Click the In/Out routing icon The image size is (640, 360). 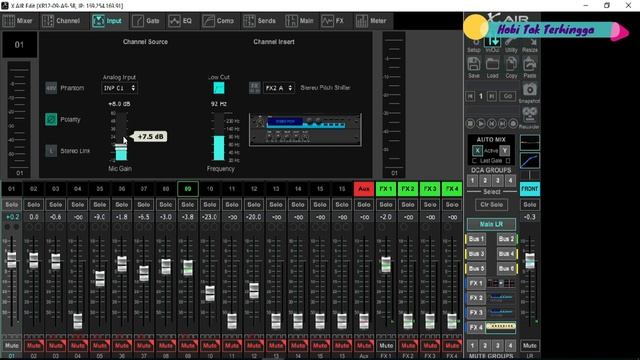tap(492, 41)
